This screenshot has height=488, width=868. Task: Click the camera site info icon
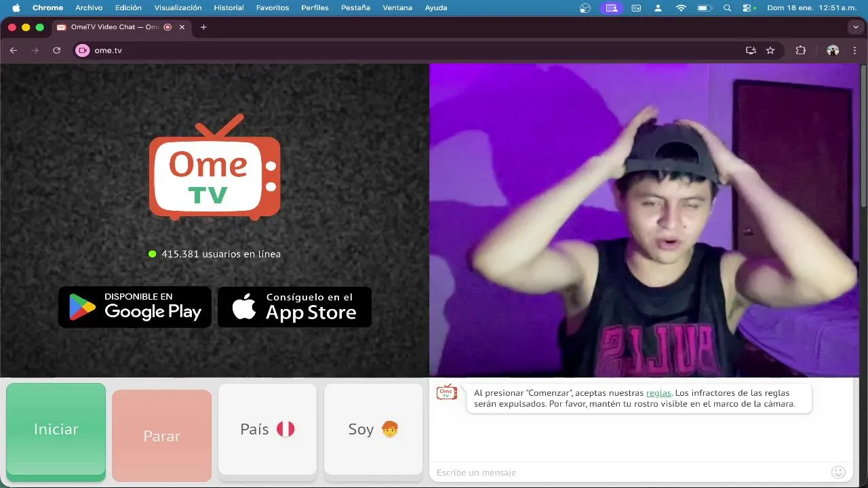83,50
